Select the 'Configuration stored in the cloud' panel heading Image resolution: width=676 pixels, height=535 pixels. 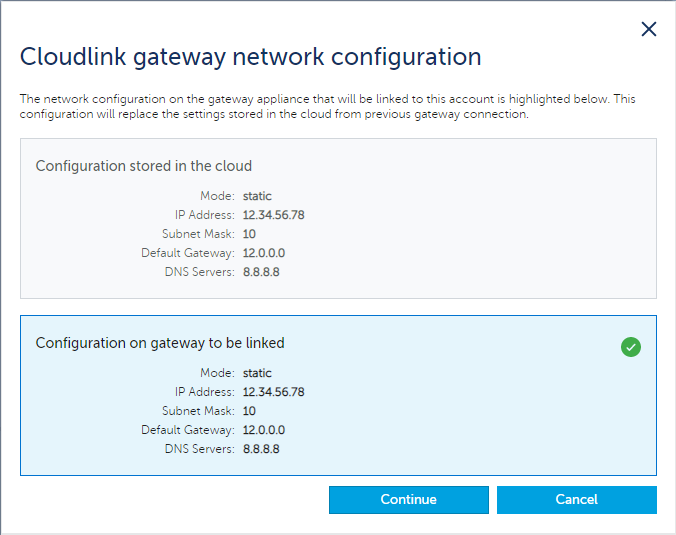click(144, 166)
